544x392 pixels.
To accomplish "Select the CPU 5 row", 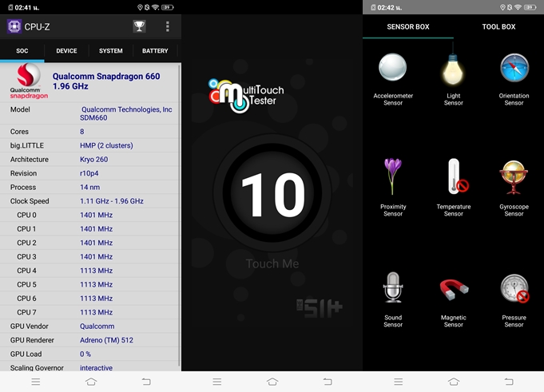I will [x=89, y=284].
